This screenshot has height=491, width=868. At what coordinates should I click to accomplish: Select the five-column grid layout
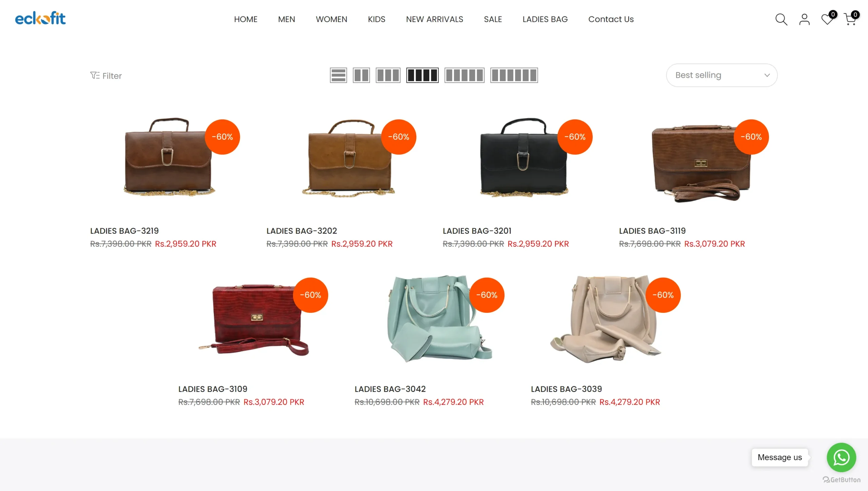coord(464,75)
